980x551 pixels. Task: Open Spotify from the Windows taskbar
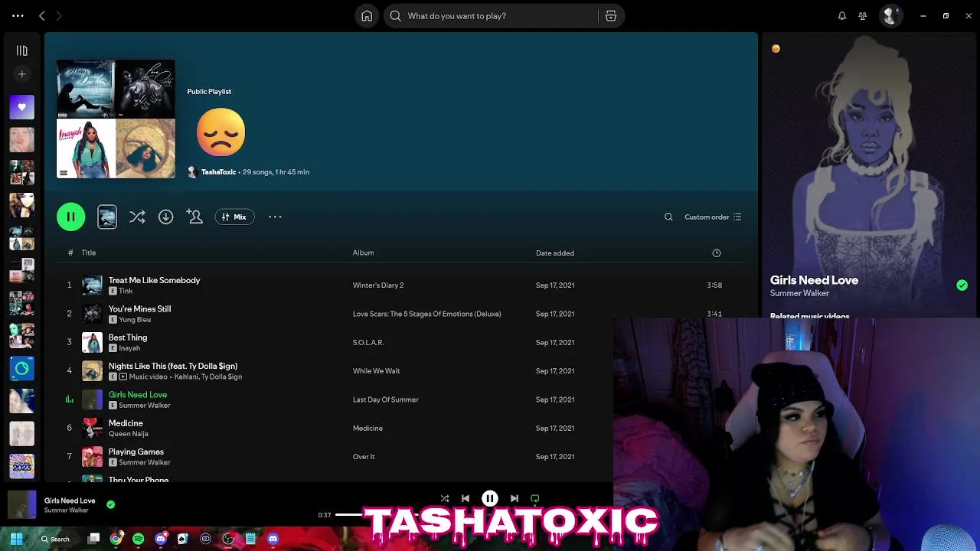point(138,539)
